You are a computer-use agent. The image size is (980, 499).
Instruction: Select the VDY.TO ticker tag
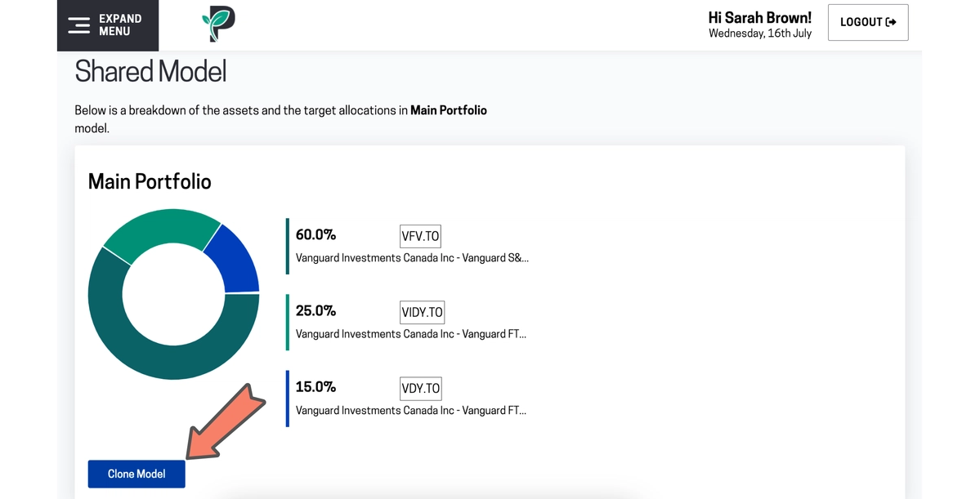[x=421, y=389]
